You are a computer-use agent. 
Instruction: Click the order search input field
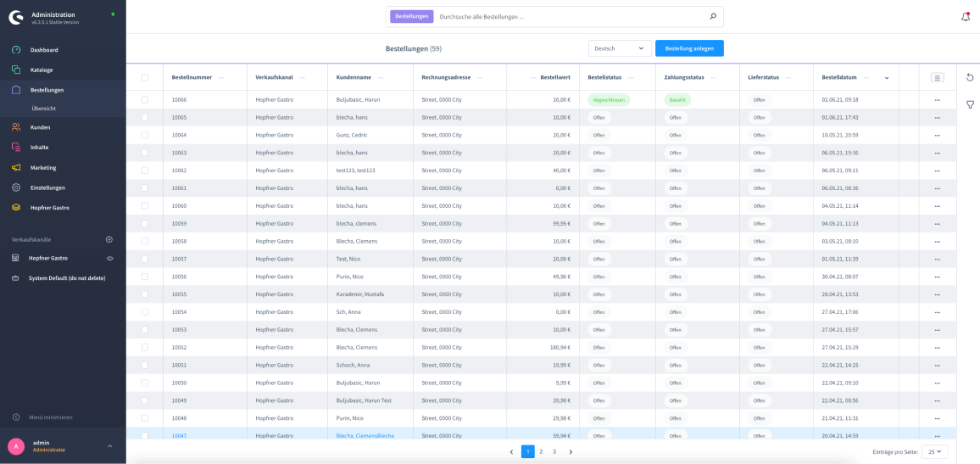568,16
